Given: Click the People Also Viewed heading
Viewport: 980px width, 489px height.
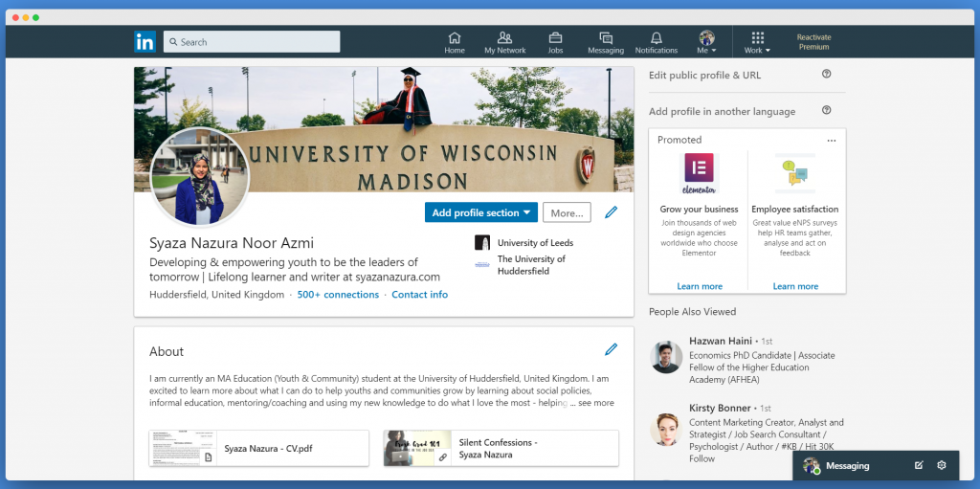Looking at the screenshot, I should click(693, 311).
